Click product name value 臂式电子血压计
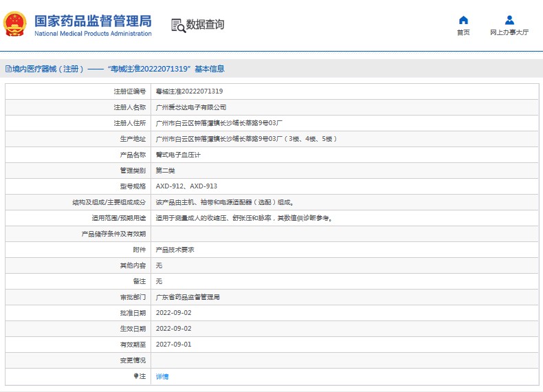 pyautogui.click(x=178, y=155)
